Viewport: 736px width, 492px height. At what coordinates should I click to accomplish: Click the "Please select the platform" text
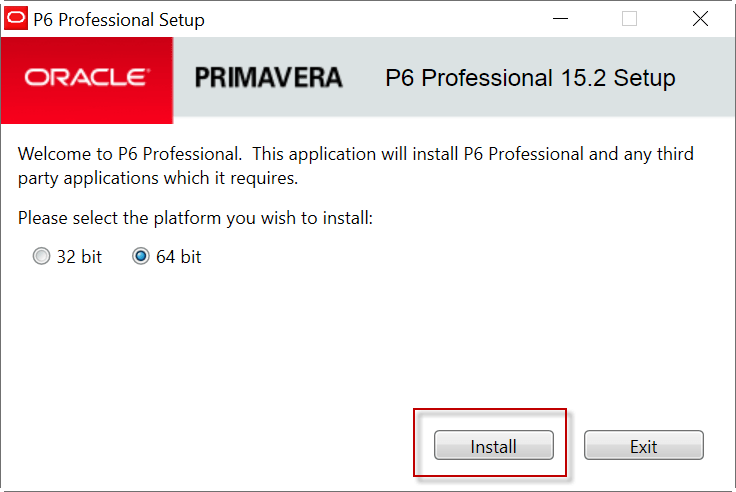point(195,218)
